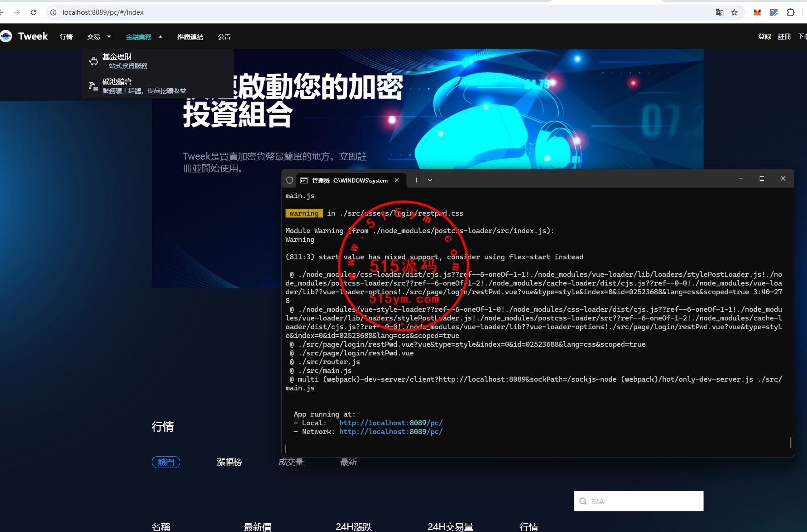The height and width of the screenshot is (532, 807).
Task: Click the Google Translate icon in address bar
Action: 720,12
